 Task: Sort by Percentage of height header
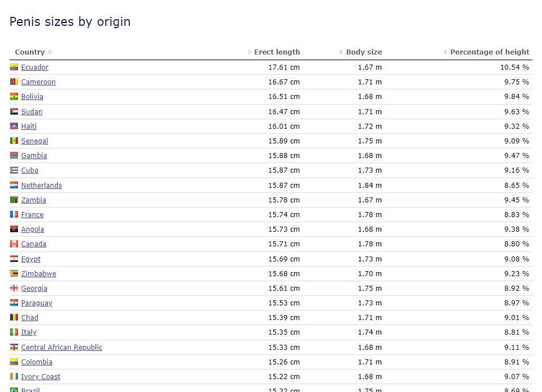click(489, 52)
